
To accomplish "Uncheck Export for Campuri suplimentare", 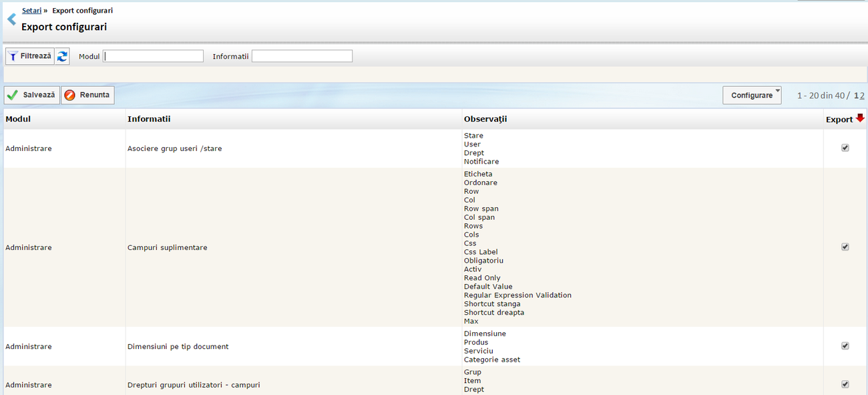I will click(845, 247).
